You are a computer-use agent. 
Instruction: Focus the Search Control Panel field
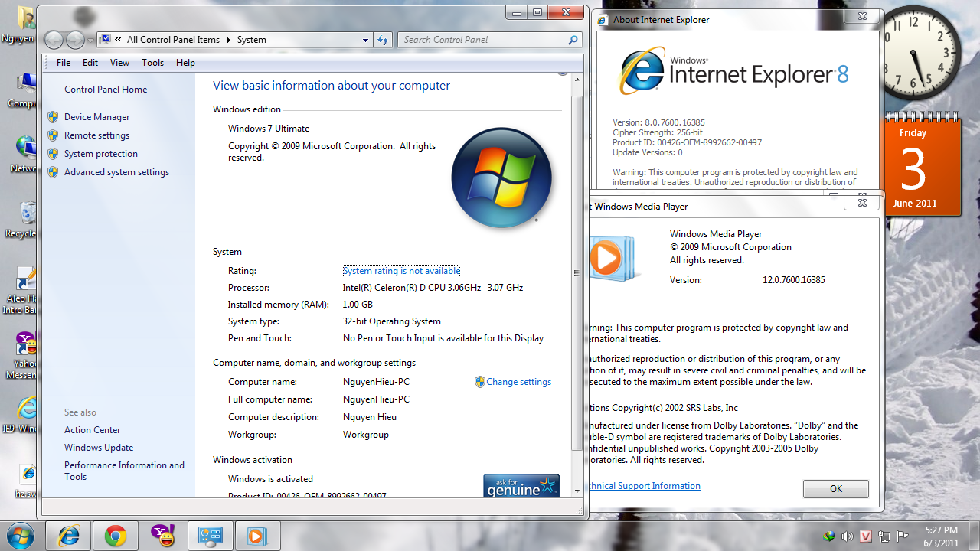(490, 40)
